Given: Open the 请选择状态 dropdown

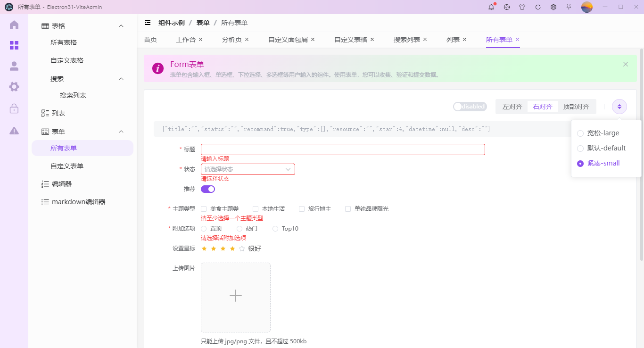Looking at the screenshot, I should (248, 169).
